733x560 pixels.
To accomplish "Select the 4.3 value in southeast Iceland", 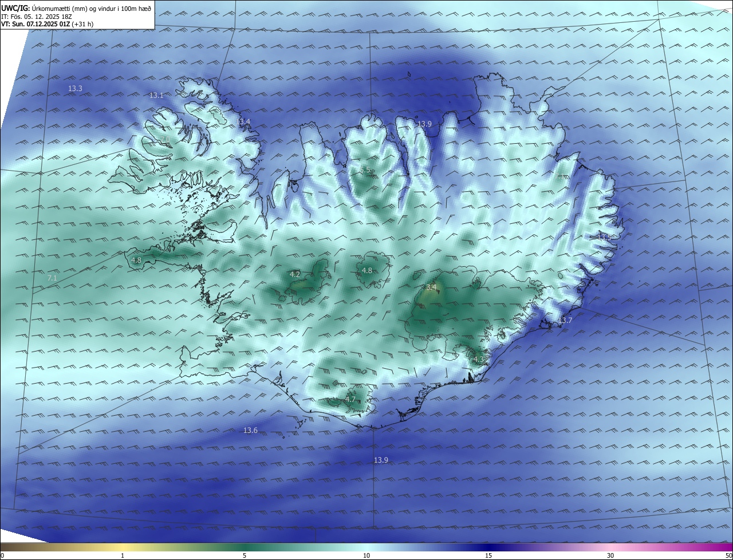I will [x=478, y=359].
